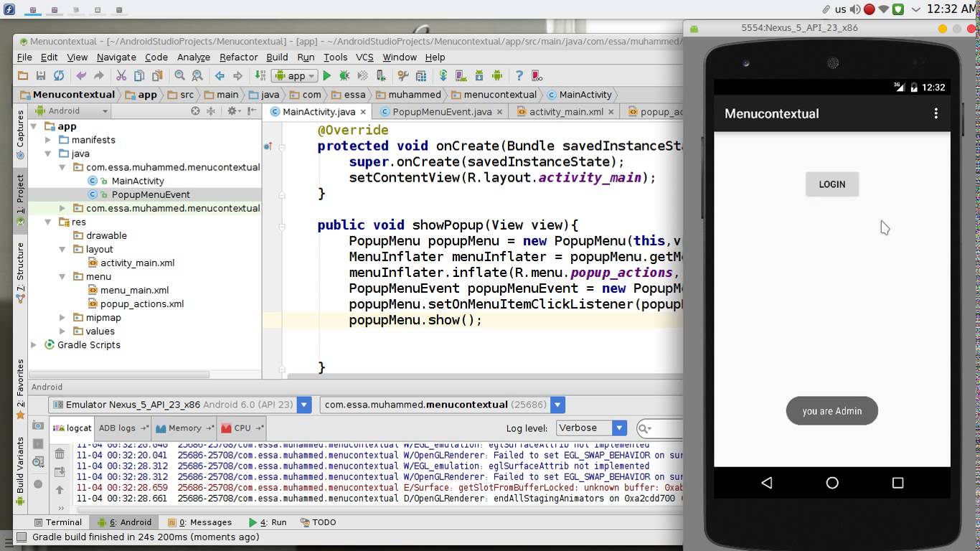Change log level using the Verbose dropdown
Viewport: 980px width, 551px height.
coord(591,428)
